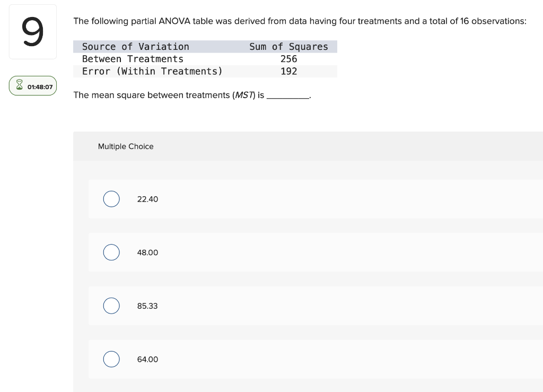The width and height of the screenshot is (543, 392).
Task: Select the 48.00 radio button
Action: click(111, 252)
